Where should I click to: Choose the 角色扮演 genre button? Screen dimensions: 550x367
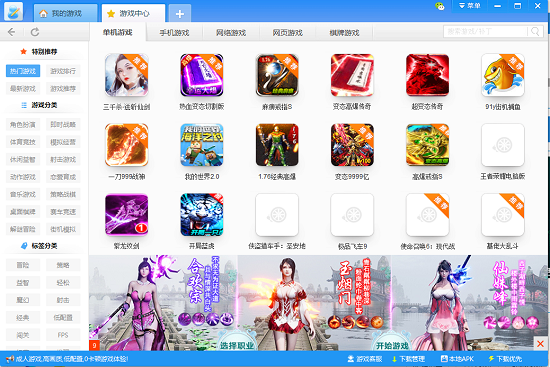click(23, 125)
